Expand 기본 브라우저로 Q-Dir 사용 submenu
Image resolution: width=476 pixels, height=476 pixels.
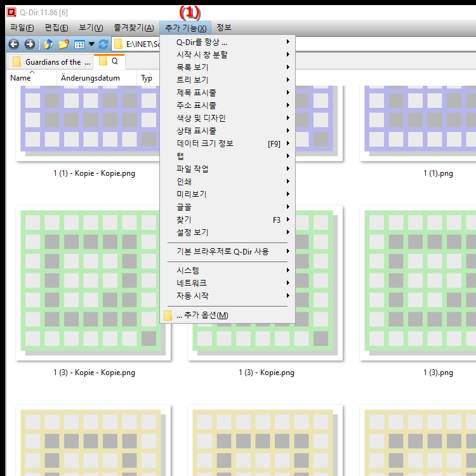point(227,251)
